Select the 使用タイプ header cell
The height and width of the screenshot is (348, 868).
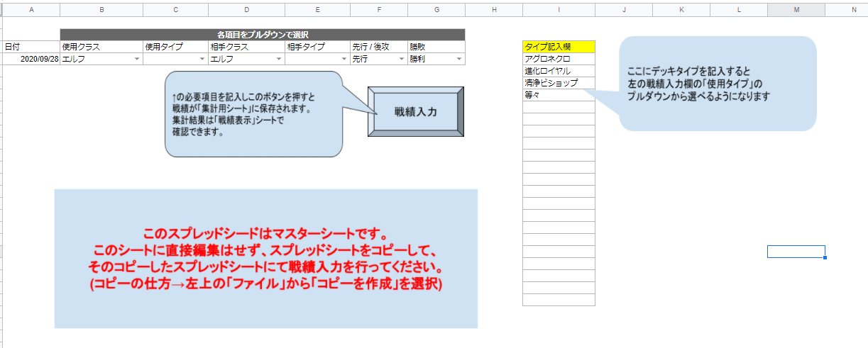tap(175, 47)
